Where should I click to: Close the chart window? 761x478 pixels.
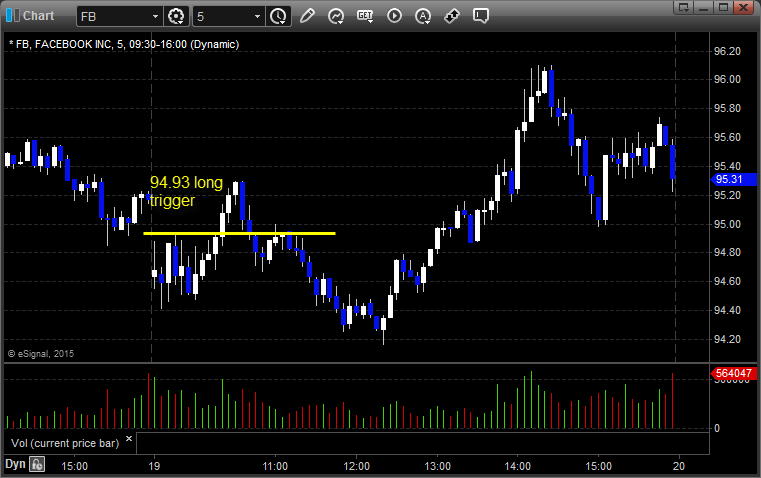click(x=743, y=8)
